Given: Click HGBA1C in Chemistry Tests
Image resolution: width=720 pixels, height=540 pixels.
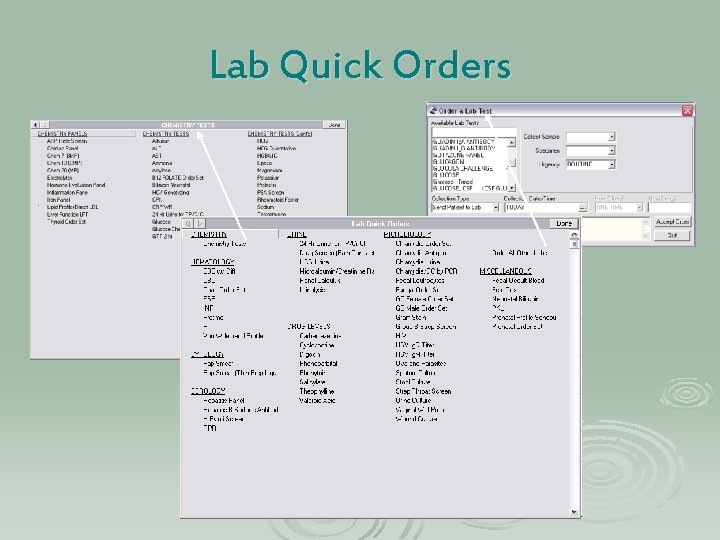Looking at the screenshot, I should pyautogui.click(x=267, y=156).
